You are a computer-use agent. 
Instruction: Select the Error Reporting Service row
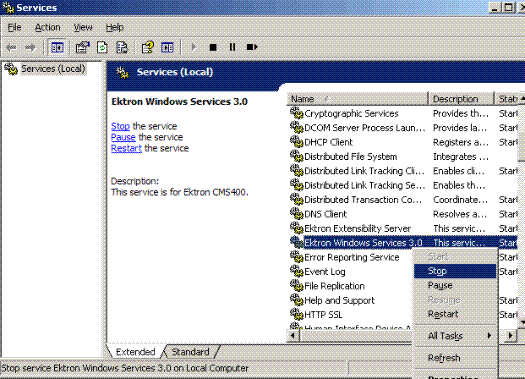[x=351, y=257]
